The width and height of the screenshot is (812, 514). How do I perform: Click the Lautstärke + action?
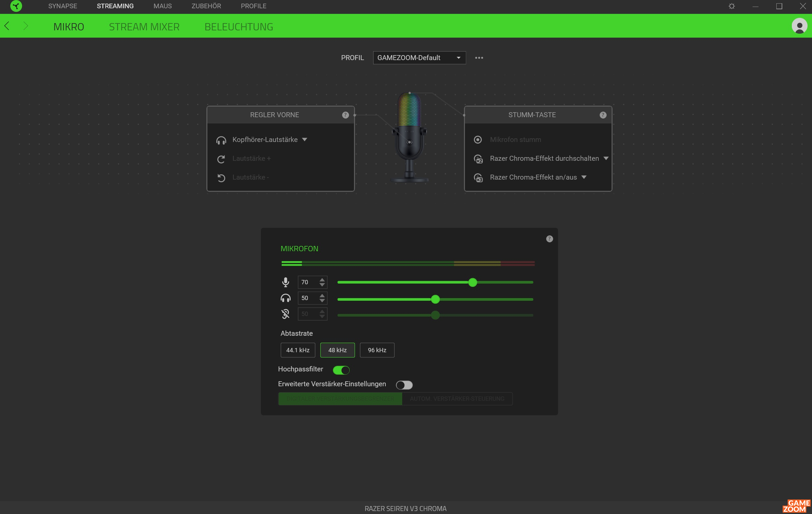252,158
